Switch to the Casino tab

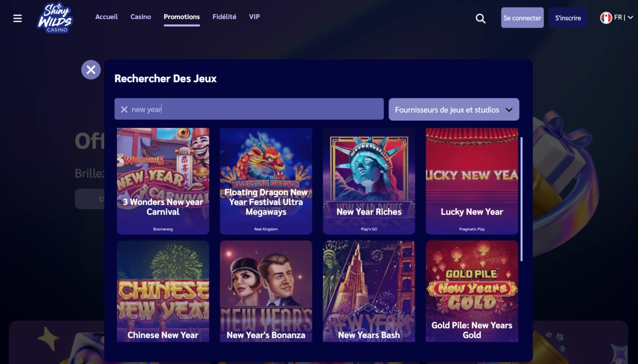140,16
